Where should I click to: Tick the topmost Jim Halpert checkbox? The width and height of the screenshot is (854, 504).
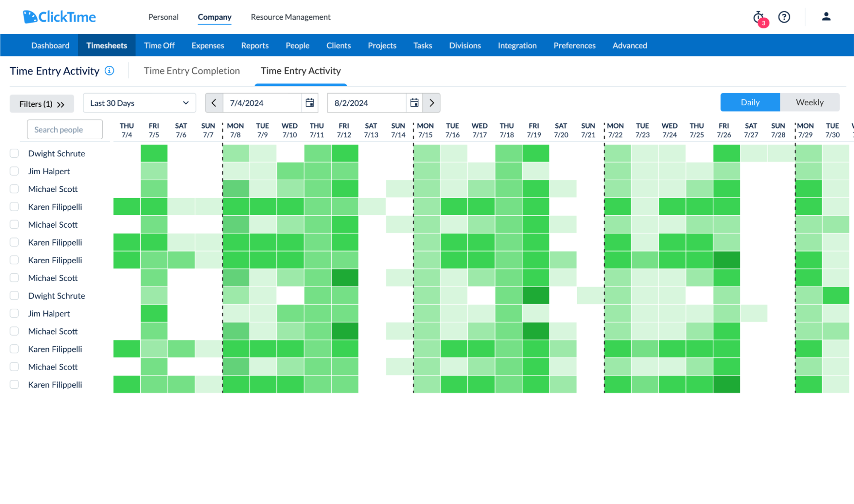15,171
